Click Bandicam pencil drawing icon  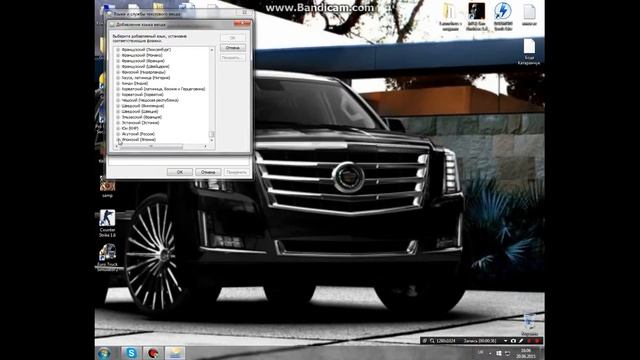coord(521,341)
